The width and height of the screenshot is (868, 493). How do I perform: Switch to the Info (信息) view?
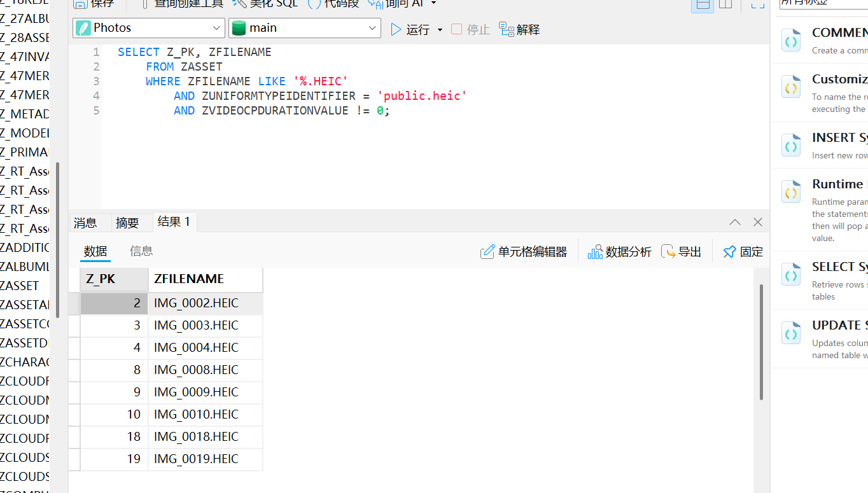(141, 251)
